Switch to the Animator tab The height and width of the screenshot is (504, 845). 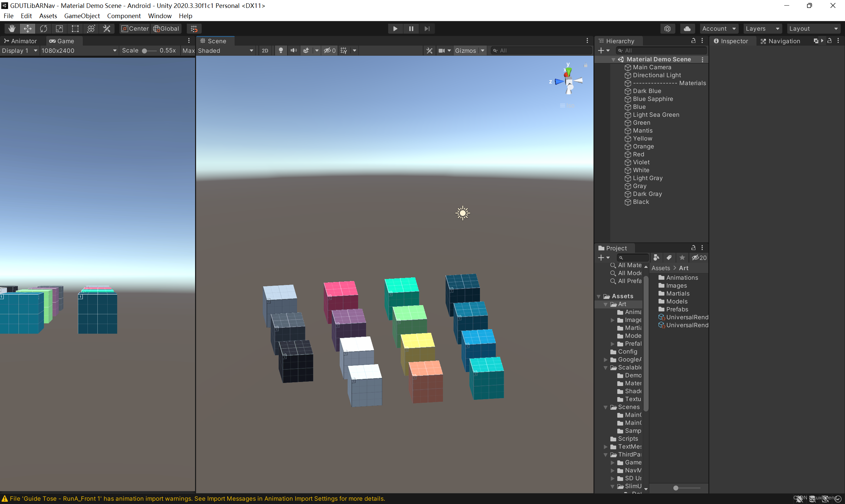click(x=20, y=41)
